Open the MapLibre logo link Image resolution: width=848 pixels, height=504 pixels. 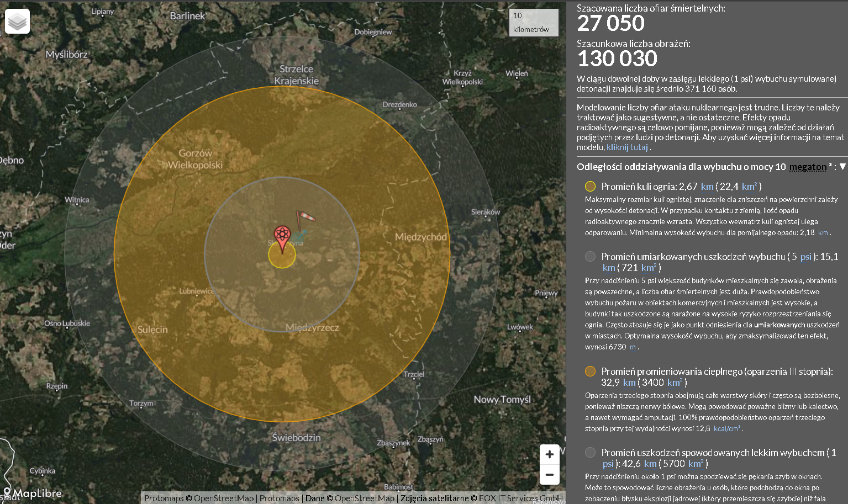pos(33,493)
